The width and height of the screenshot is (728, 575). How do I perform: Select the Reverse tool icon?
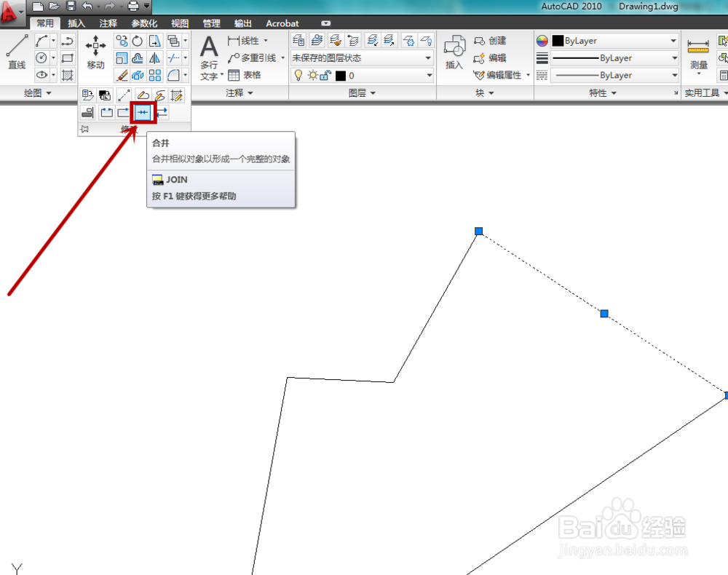click(x=162, y=112)
